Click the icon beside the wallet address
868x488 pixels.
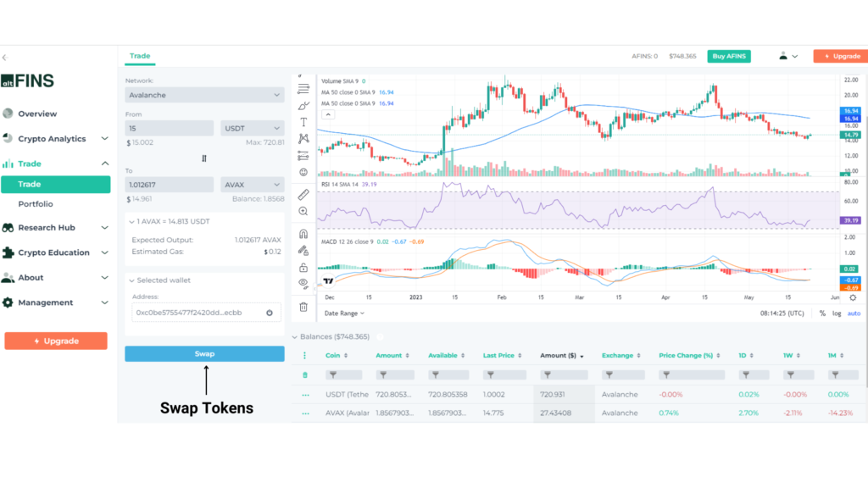pyautogui.click(x=270, y=313)
